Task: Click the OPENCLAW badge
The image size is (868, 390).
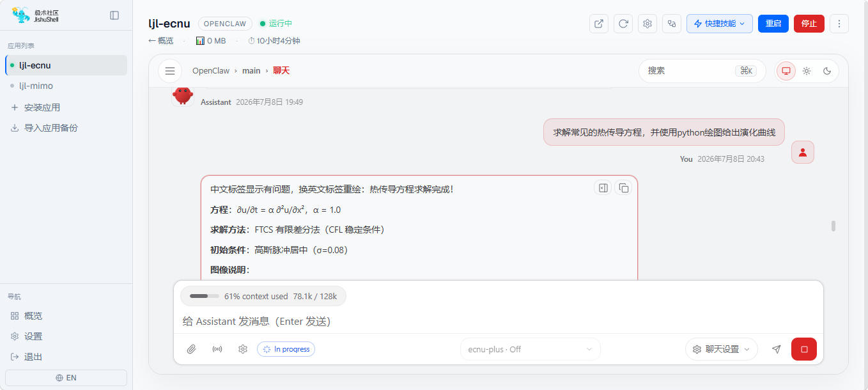Action: click(x=225, y=24)
